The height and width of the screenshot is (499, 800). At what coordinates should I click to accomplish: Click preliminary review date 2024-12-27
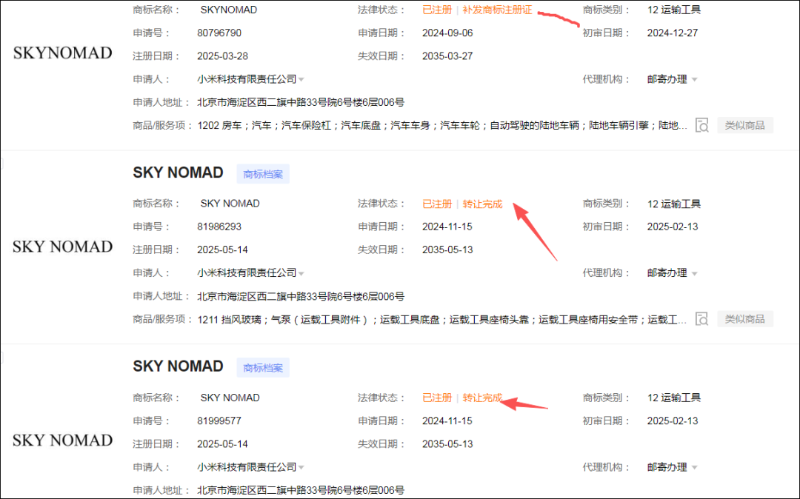[672, 33]
